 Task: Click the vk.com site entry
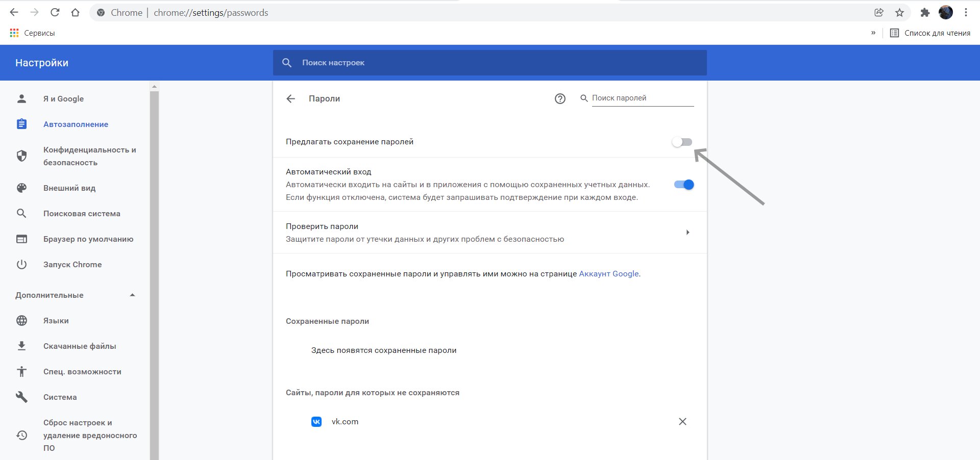(x=345, y=422)
